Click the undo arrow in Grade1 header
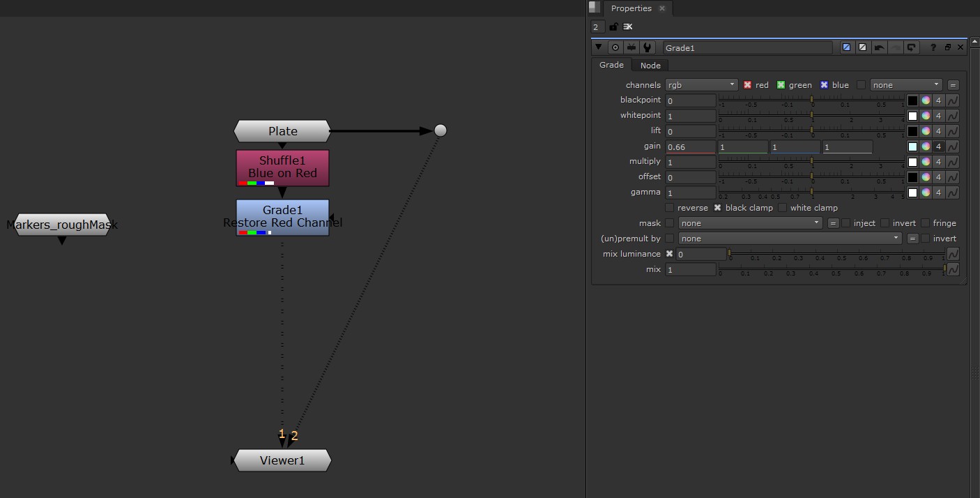 (x=880, y=47)
